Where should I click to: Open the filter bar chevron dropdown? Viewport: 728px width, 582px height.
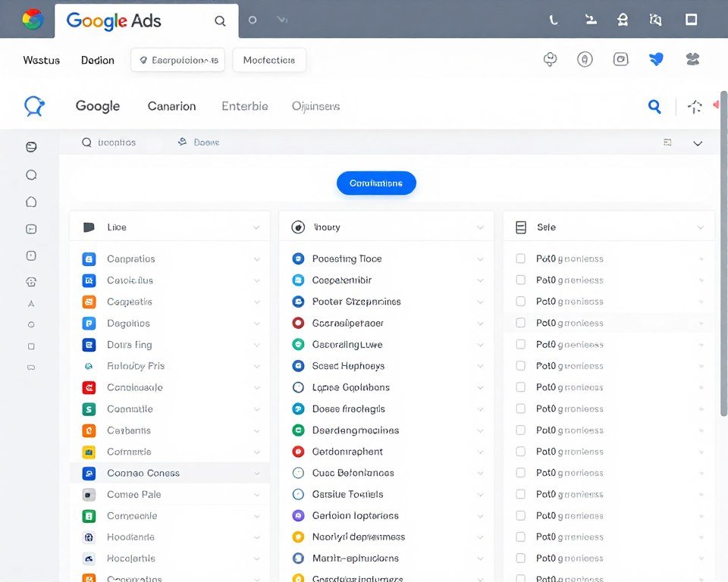pyautogui.click(x=698, y=143)
